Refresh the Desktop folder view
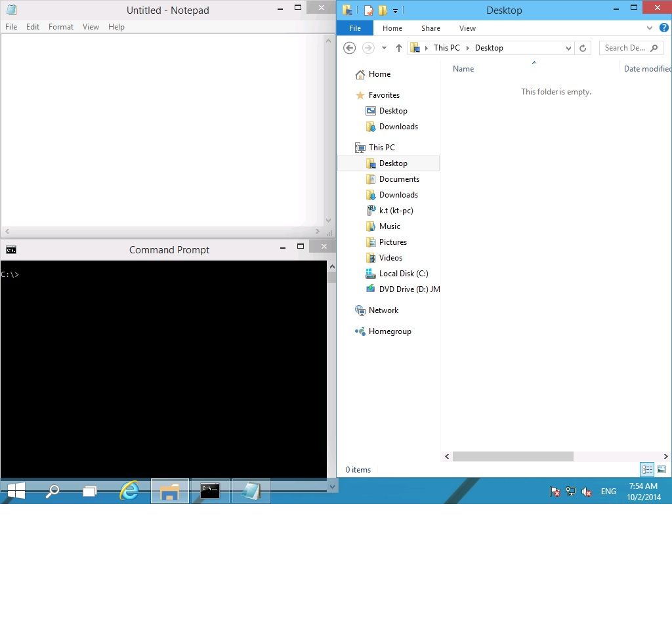 click(583, 48)
